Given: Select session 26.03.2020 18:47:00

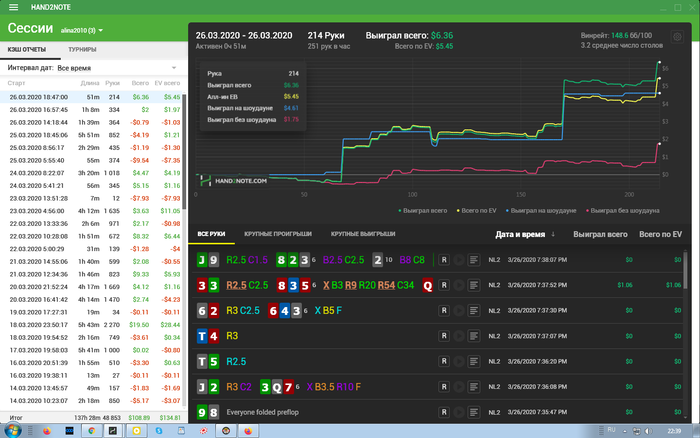Looking at the screenshot, I should point(93,97).
